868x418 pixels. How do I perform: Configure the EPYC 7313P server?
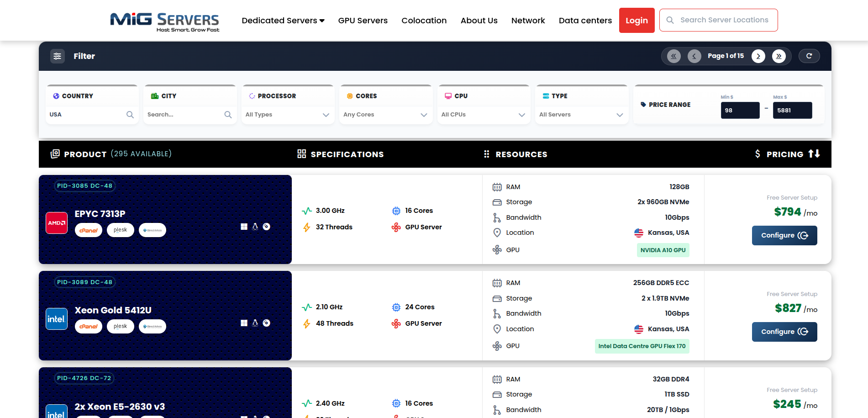784,235
